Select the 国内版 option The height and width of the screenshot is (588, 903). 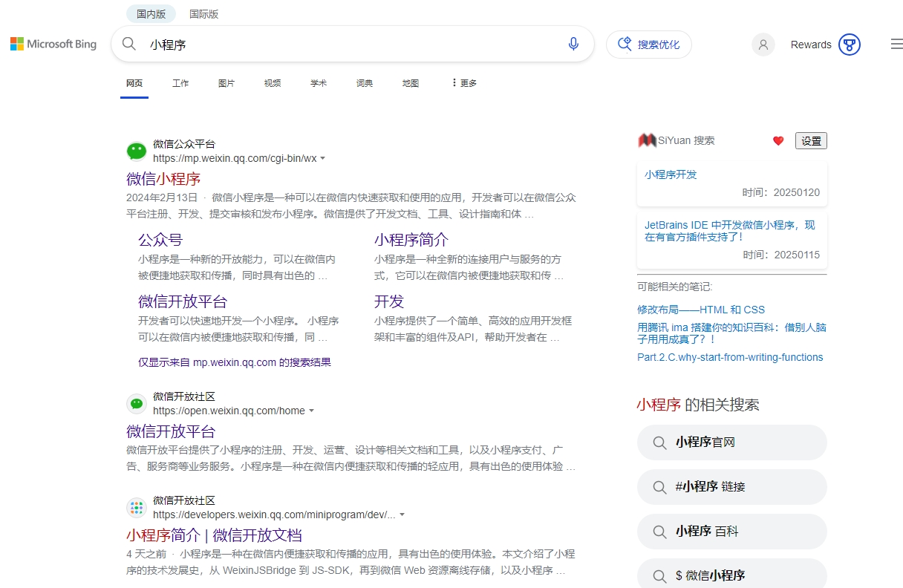click(x=151, y=13)
